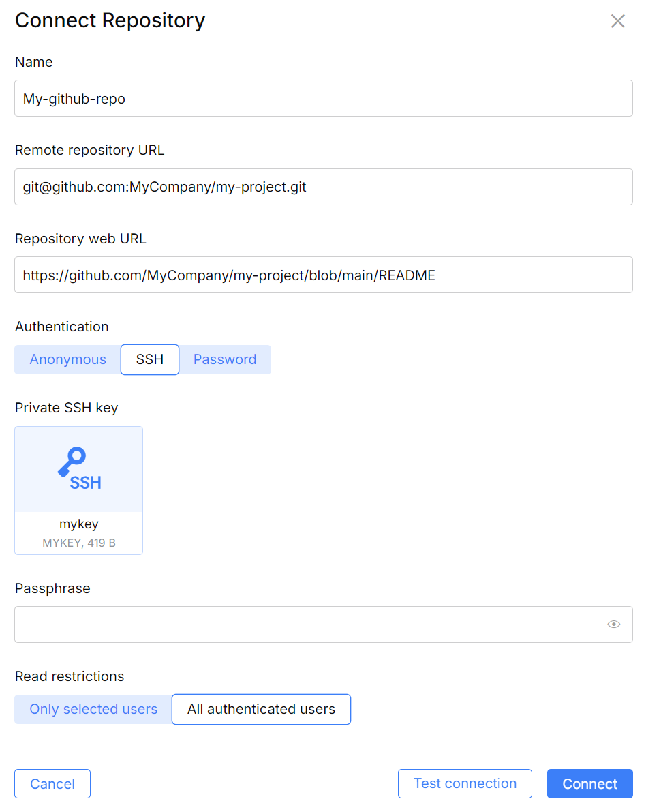Switch to Password authentication

tap(225, 359)
